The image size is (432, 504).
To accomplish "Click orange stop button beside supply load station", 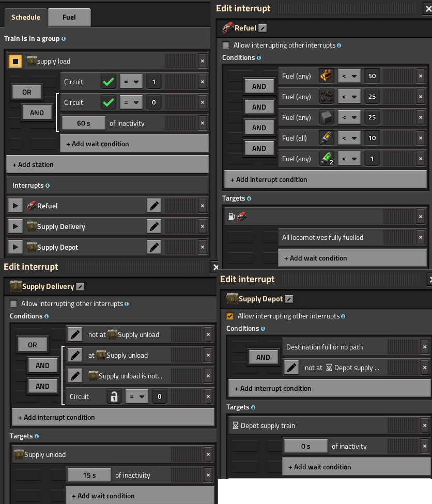I will click(x=16, y=61).
